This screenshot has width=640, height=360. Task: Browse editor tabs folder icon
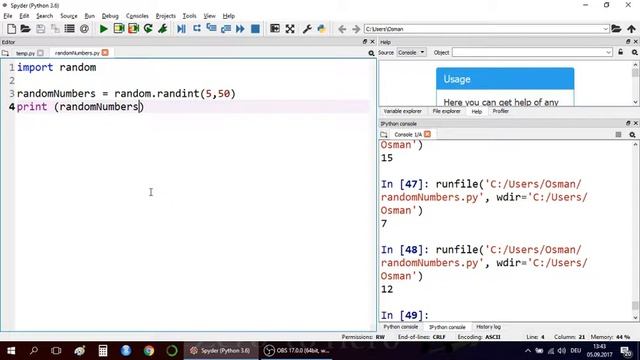(x=5, y=53)
